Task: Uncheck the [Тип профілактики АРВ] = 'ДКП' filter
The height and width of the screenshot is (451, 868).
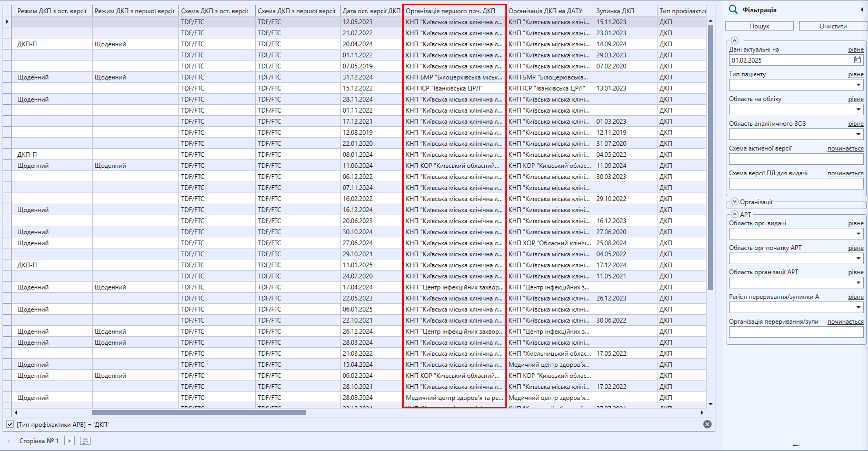Action: (10, 424)
